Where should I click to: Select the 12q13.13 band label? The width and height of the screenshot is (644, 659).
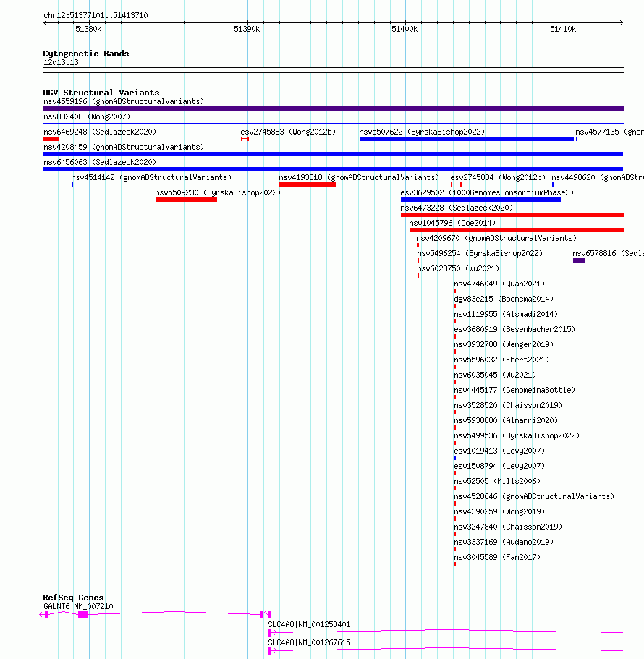coord(61,62)
